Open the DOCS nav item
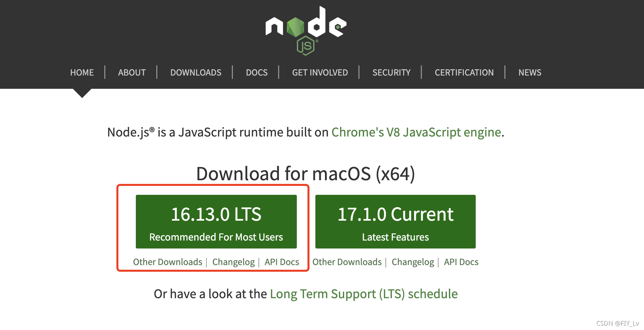 [257, 73]
